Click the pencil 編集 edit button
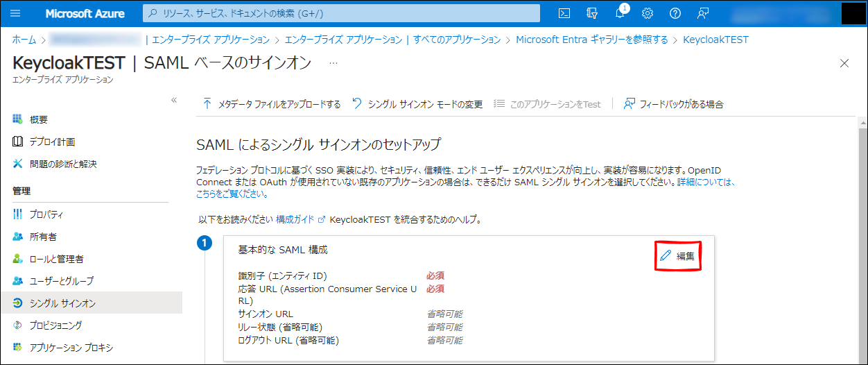The image size is (868, 365). (678, 255)
